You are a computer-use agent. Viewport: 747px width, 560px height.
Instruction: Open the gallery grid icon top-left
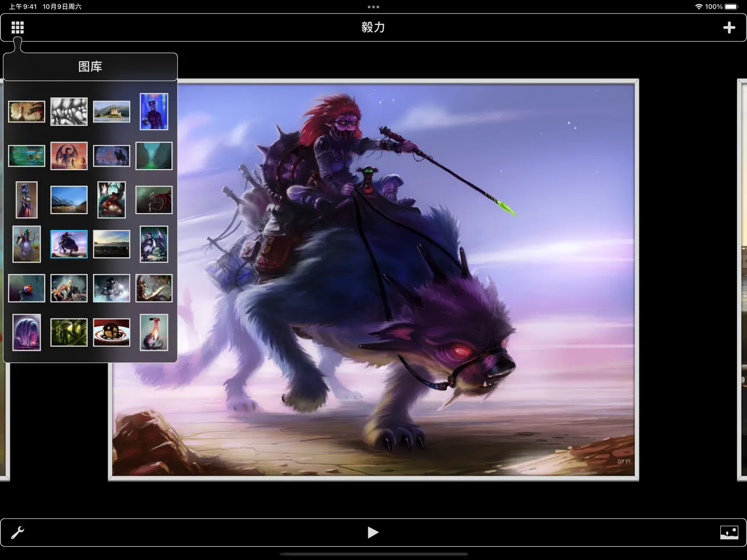[17, 27]
